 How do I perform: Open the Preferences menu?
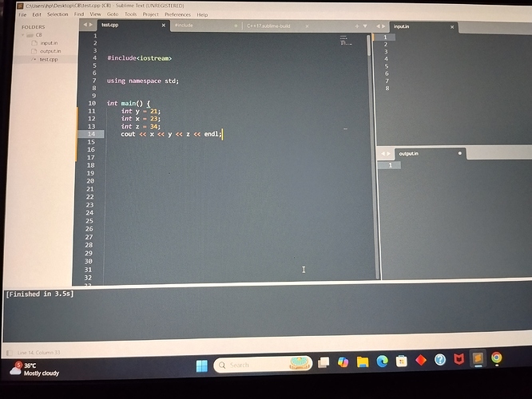coord(177,14)
